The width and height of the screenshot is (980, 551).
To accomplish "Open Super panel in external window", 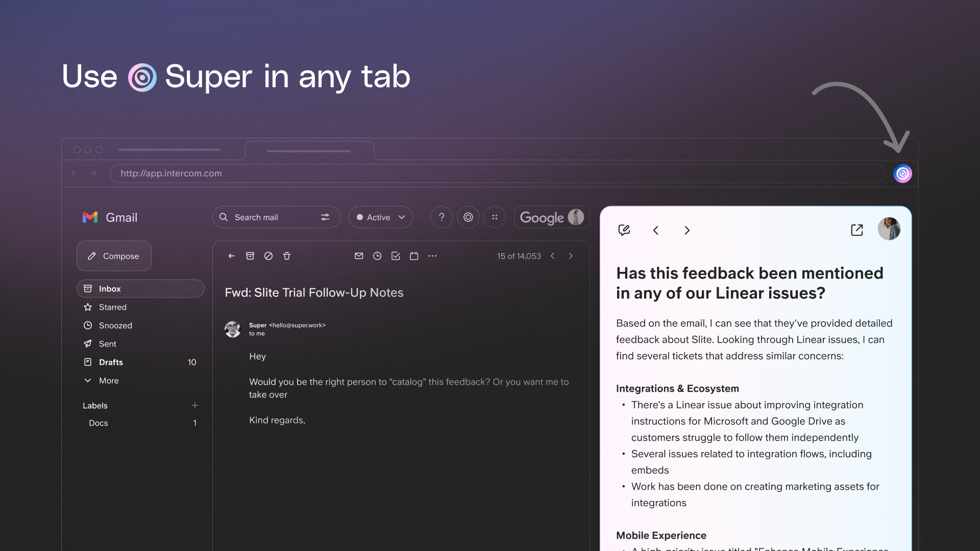I will click(857, 230).
